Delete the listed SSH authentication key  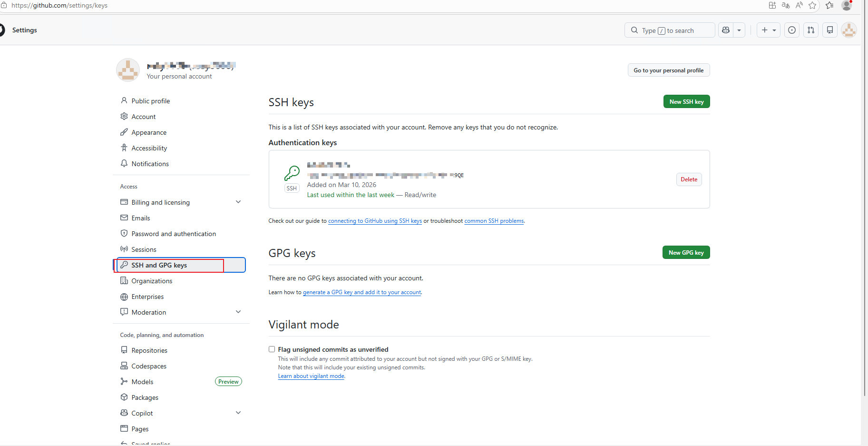[x=689, y=179]
